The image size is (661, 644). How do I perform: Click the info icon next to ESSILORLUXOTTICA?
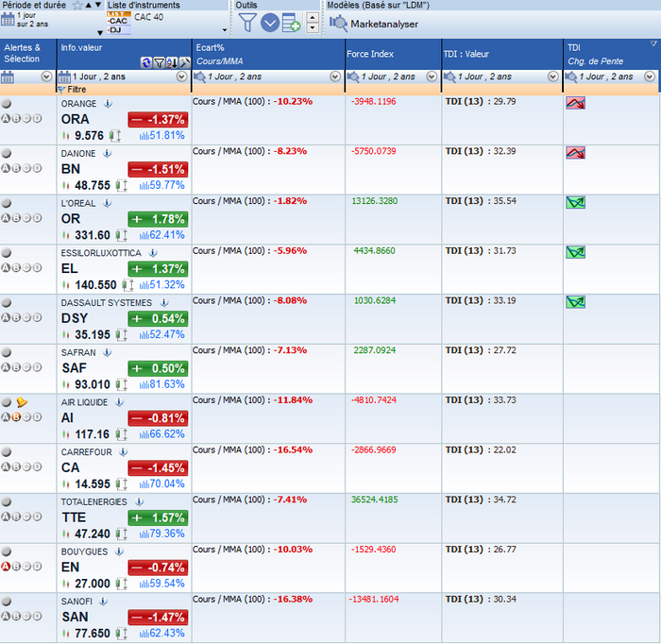point(153,253)
